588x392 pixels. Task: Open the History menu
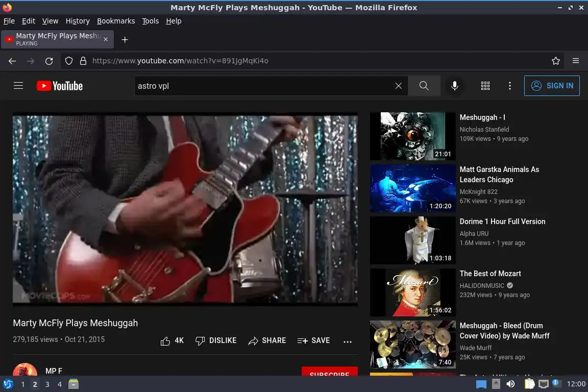78,21
